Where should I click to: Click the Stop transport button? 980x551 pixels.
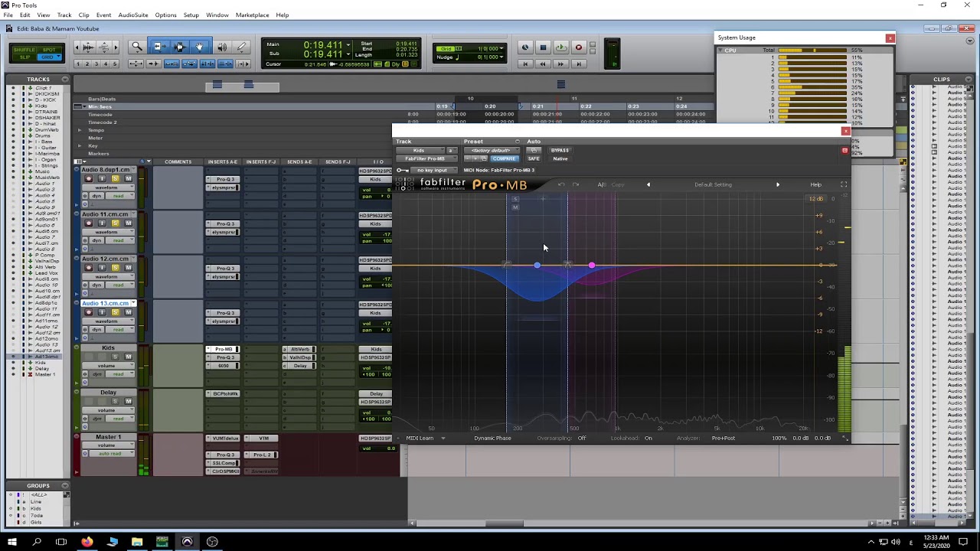543,47
